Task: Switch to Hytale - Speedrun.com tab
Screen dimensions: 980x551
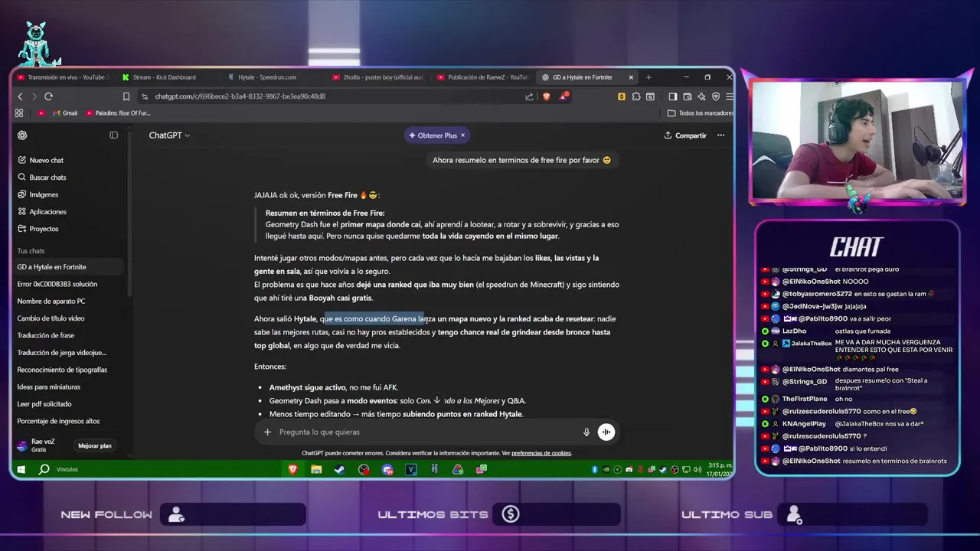Action: tap(267, 77)
